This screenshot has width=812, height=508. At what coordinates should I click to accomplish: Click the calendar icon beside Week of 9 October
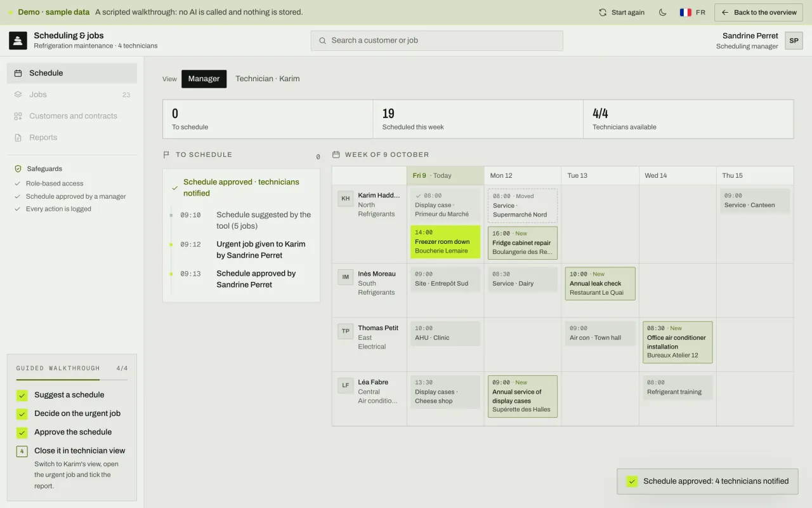pos(336,154)
